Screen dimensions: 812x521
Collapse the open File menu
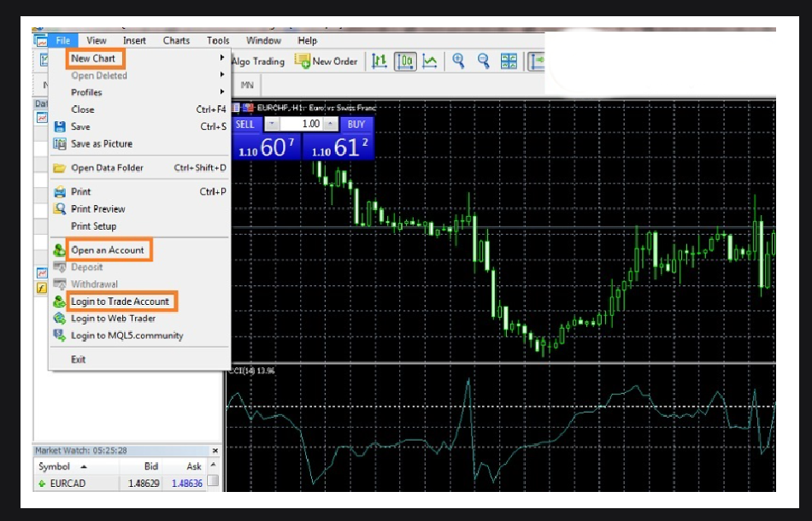[63, 40]
